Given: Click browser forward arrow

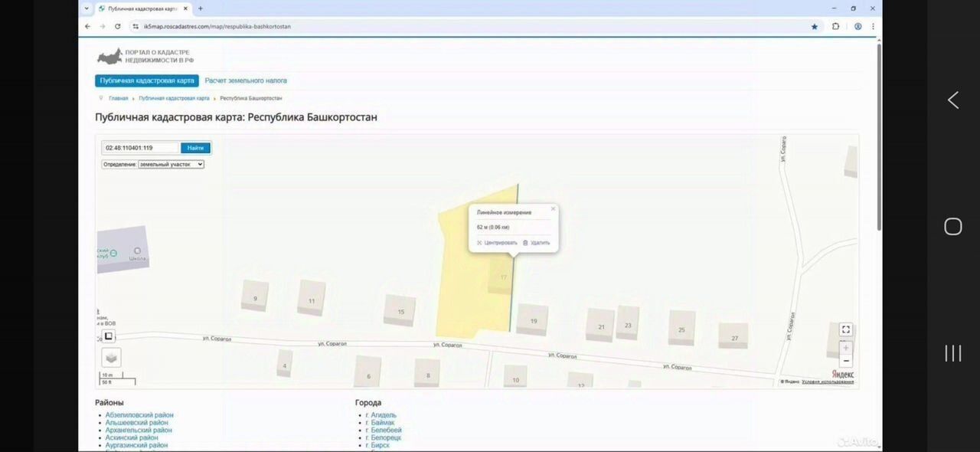Looking at the screenshot, I should pos(103,26).
